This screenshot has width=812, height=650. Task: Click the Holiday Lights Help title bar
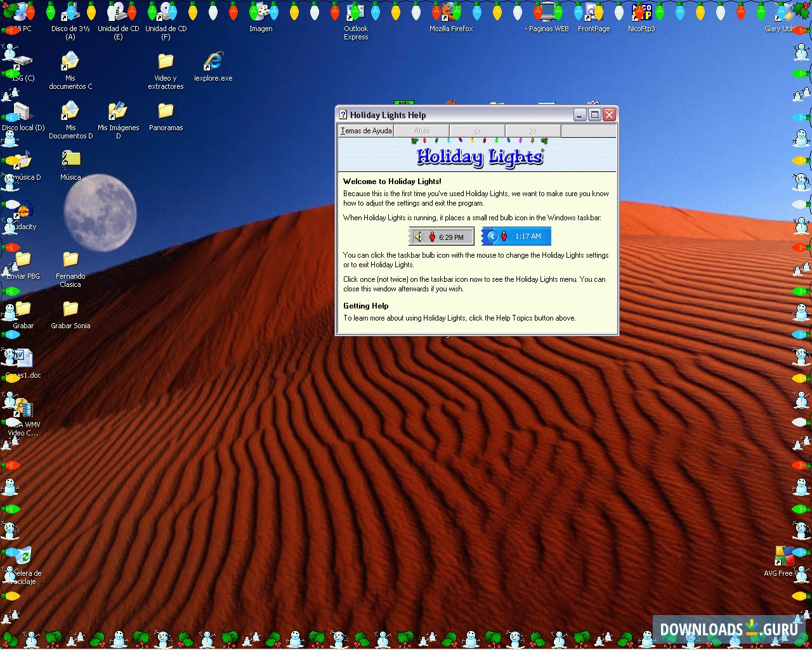coord(477,115)
